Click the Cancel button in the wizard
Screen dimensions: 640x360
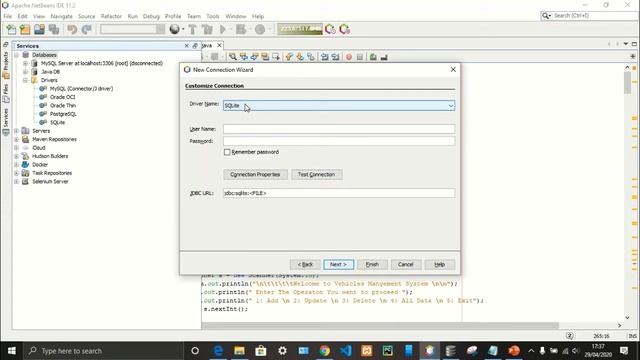(x=405, y=264)
